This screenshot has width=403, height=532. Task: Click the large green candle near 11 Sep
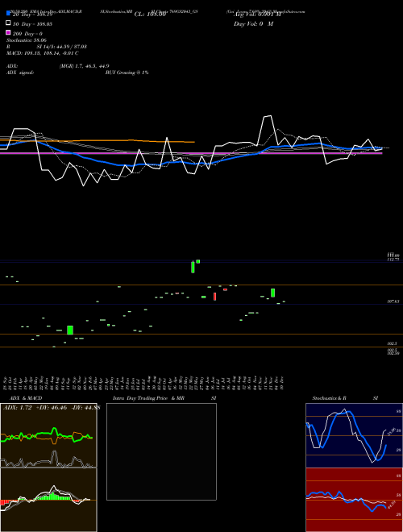coord(70,330)
